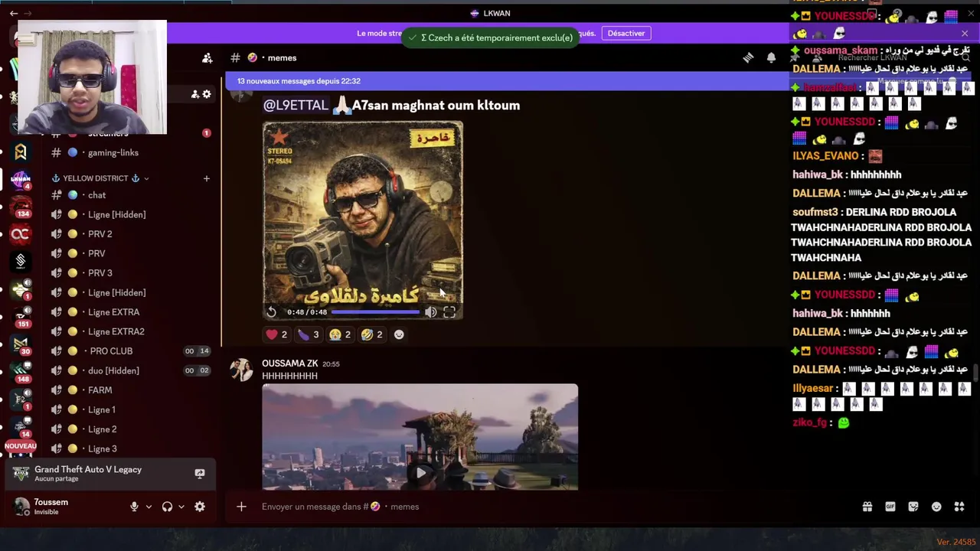The width and height of the screenshot is (980, 551).
Task: Click the NOUVEAU badge in server list
Action: [x=21, y=445]
